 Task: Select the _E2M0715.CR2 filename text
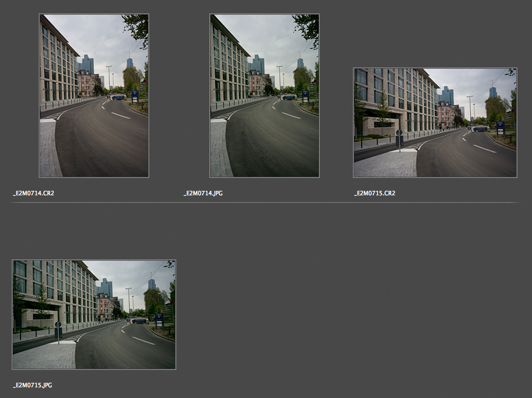374,193
